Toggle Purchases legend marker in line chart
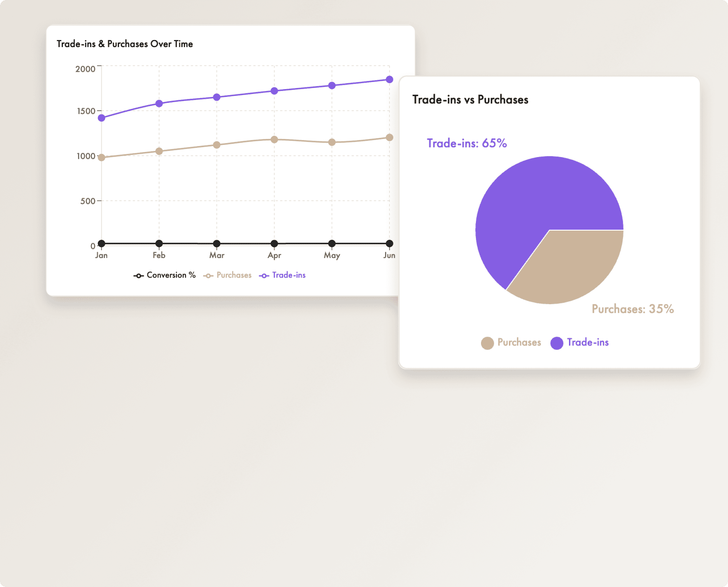 coord(208,276)
